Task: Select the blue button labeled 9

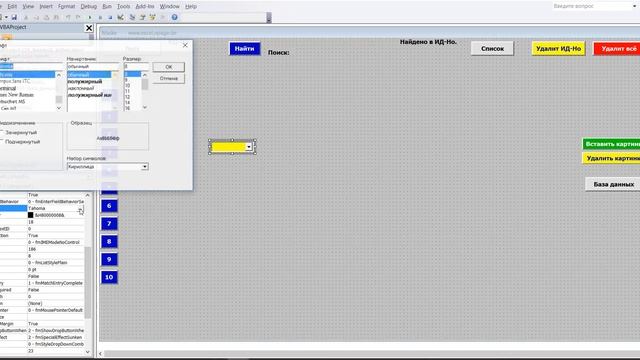Action: 109,260
